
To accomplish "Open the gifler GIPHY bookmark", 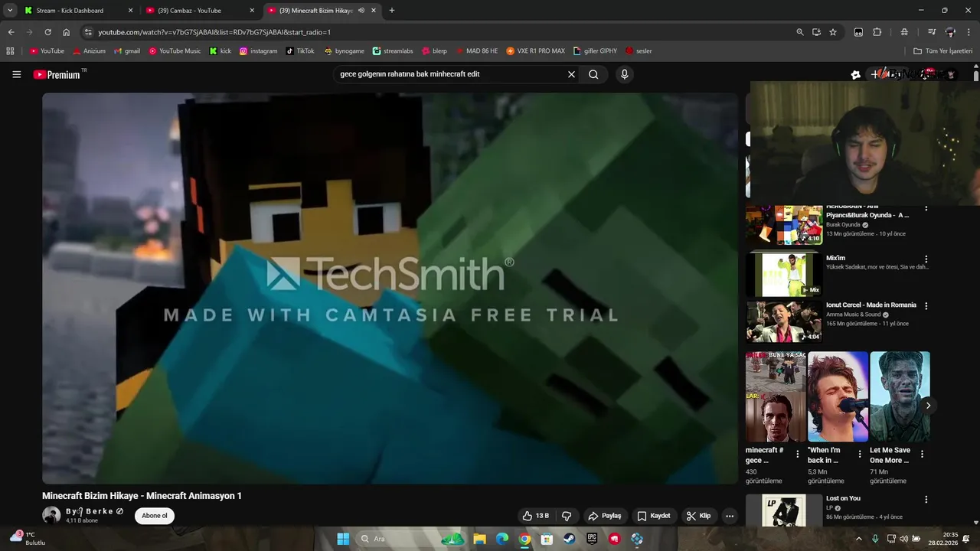I will pos(595,51).
